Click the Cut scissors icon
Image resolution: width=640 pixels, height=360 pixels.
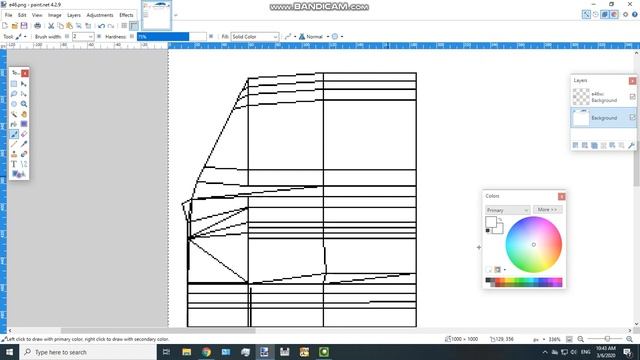click(51, 26)
